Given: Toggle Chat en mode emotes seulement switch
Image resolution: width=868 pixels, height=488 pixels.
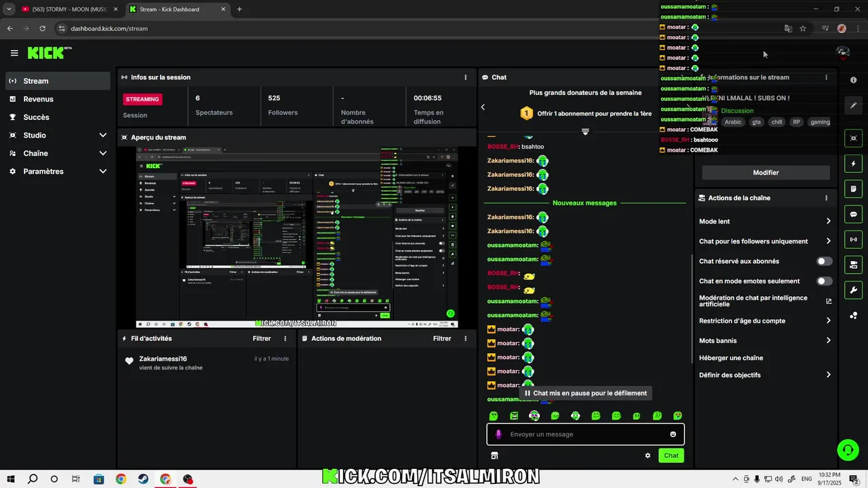Looking at the screenshot, I should coord(825,281).
